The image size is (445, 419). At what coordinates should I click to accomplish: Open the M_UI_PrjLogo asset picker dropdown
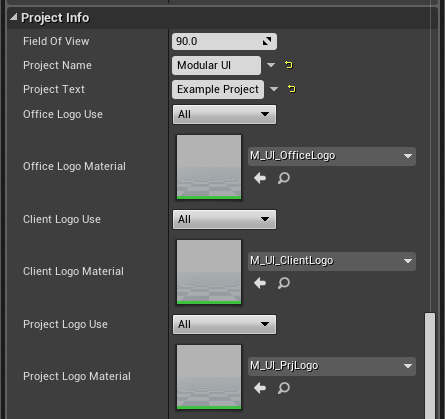pos(332,366)
